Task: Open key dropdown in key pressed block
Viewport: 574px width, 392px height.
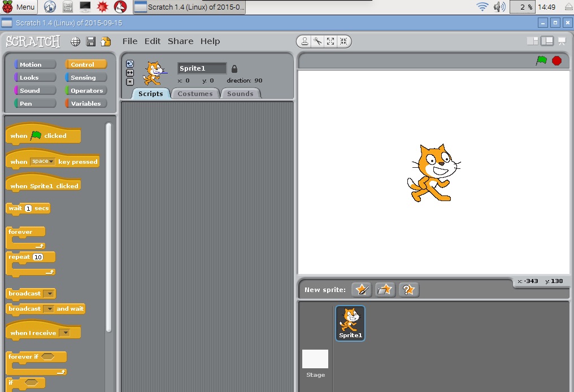Action: tap(42, 162)
